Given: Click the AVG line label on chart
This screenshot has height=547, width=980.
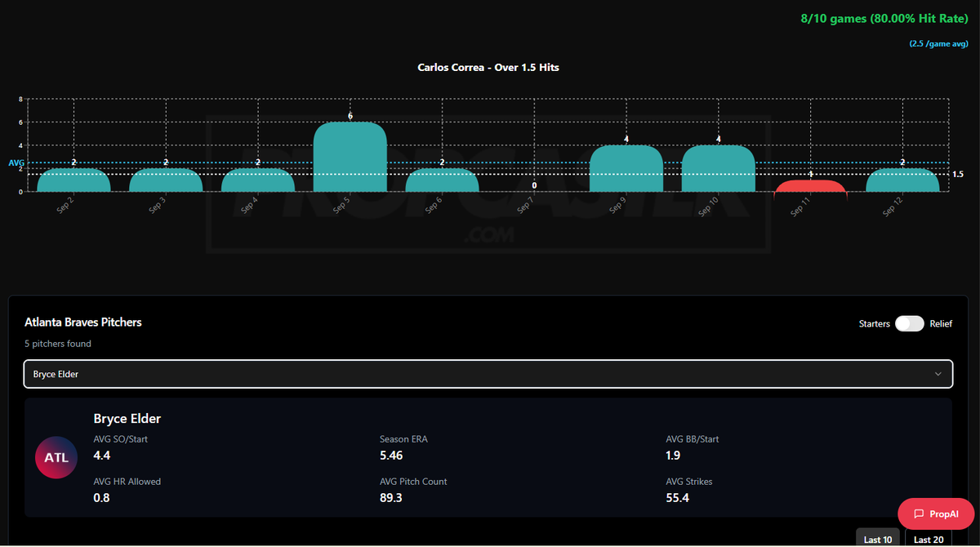Looking at the screenshot, I should (x=16, y=162).
